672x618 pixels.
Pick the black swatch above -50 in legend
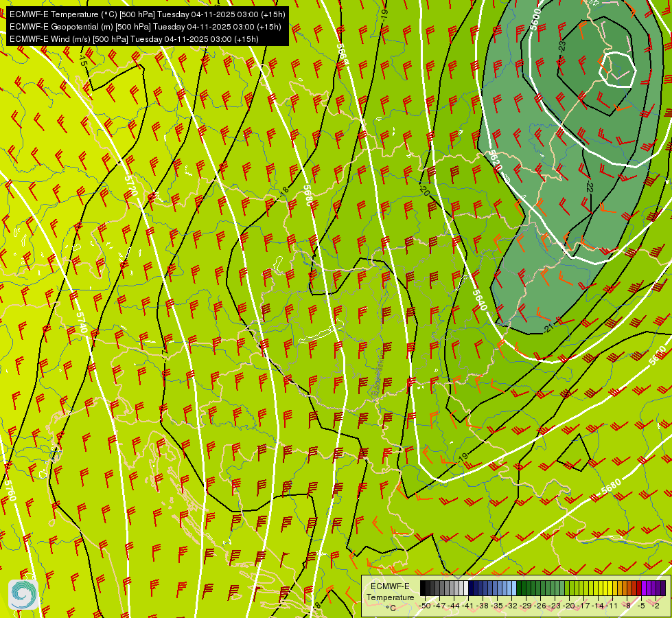pyautogui.click(x=423, y=588)
